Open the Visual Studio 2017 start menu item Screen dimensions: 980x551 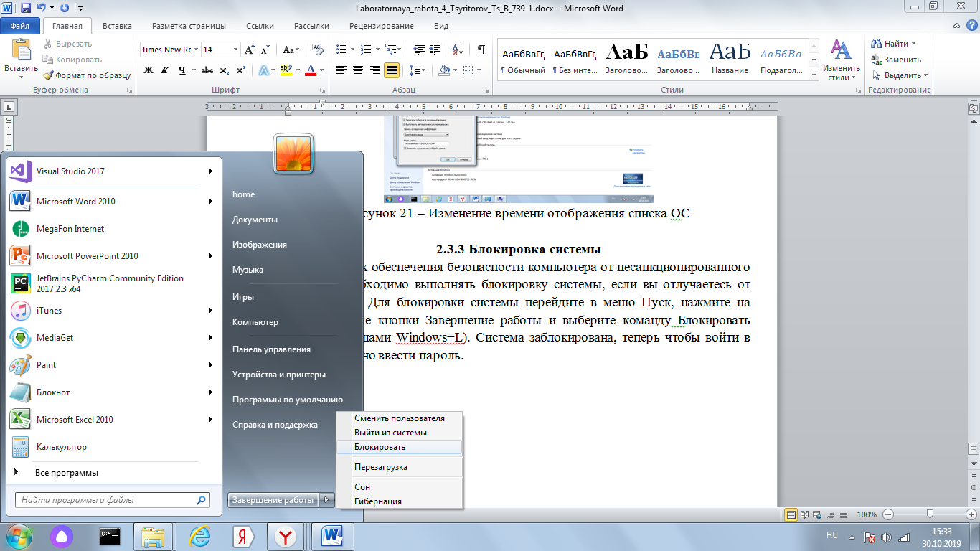point(112,171)
